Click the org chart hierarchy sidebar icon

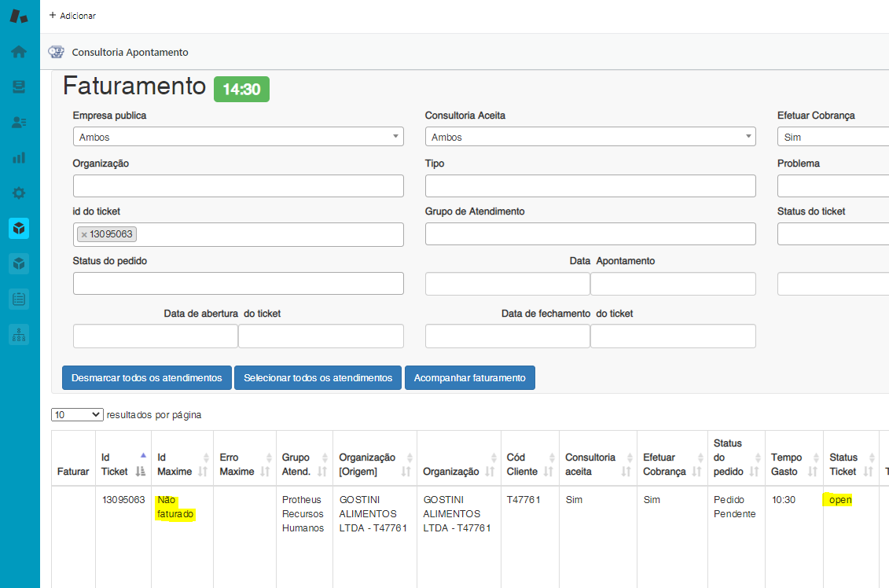(x=19, y=335)
